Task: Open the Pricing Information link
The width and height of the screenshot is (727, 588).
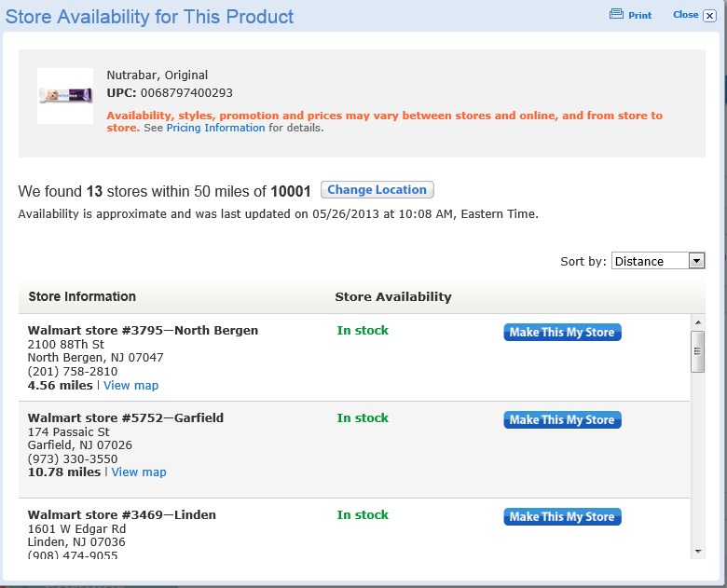Action: [x=215, y=128]
